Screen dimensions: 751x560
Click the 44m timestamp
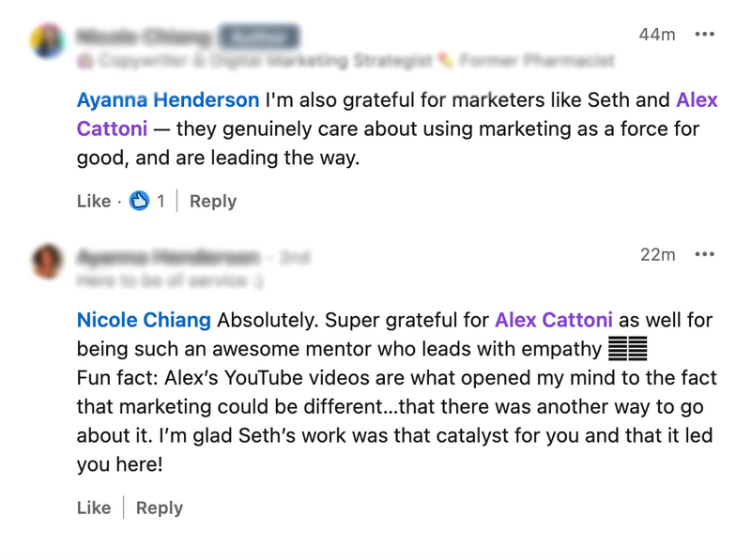pyautogui.click(x=656, y=35)
